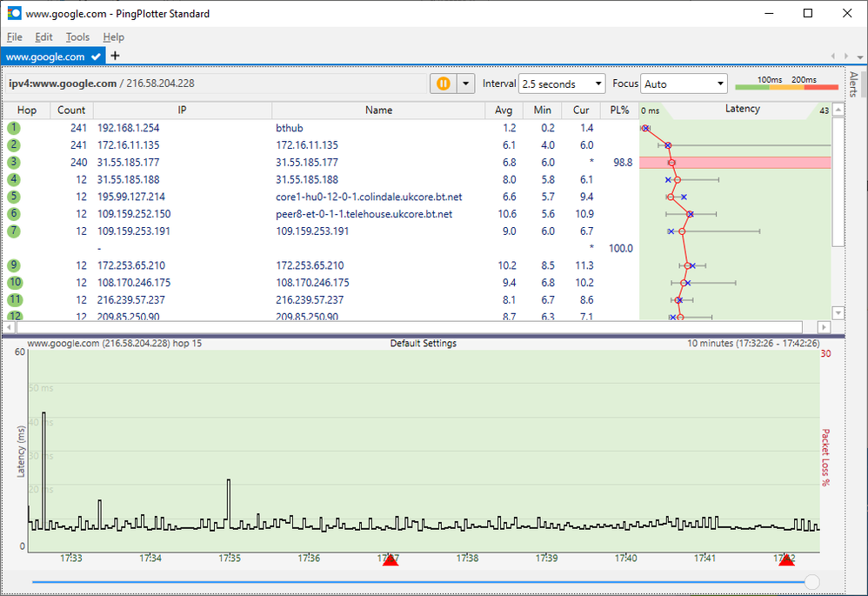Select the hop 10 green number badge
The width and height of the screenshot is (868, 596).
point(14,283)
